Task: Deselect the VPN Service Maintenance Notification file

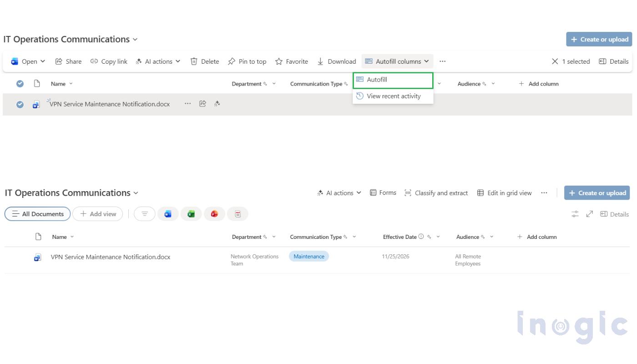Action: pos(20,104)
